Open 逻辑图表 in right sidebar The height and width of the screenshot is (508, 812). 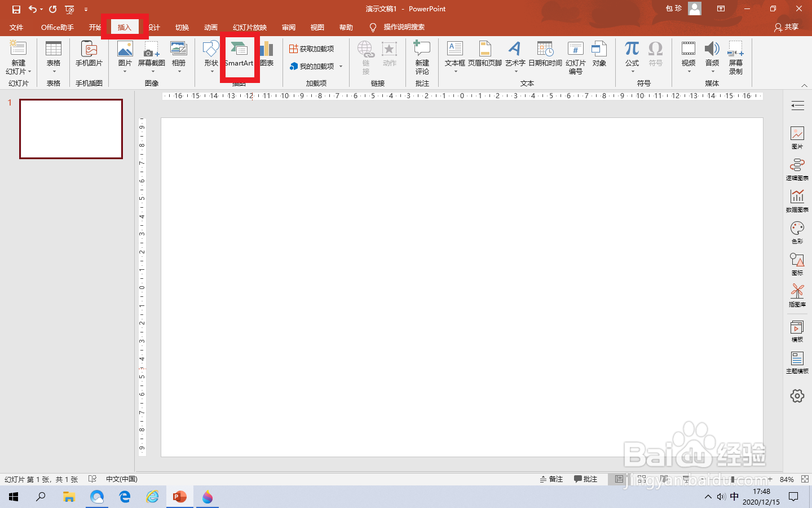(x=797, y=169)
